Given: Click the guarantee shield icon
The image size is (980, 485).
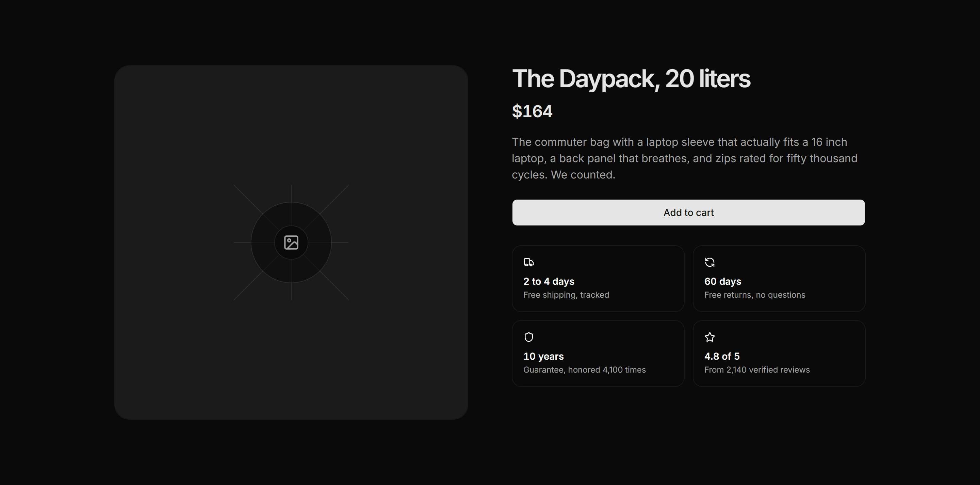Looking at the screenshot, I should point(528,337).
